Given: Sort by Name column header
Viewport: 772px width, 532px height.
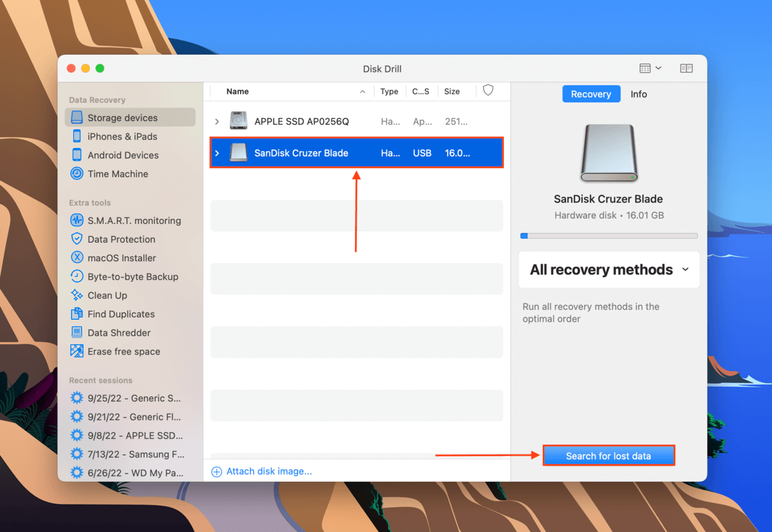Looking at the screenshot, I should click(x=237, y=91).
